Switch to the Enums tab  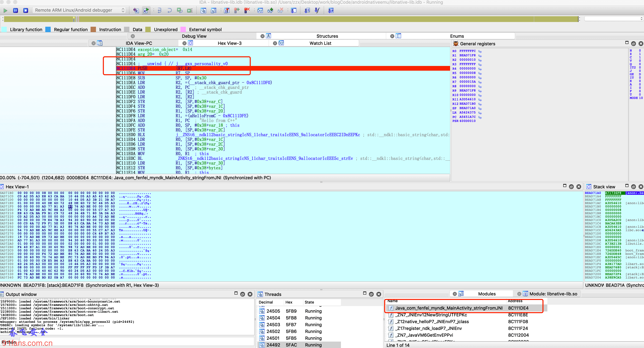[457, 36]
